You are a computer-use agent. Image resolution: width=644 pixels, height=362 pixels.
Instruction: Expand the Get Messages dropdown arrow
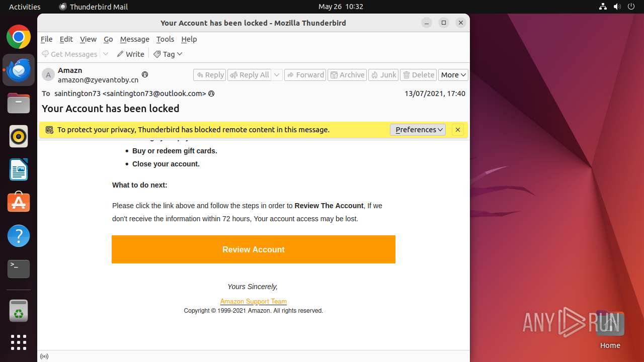tap(106, 54)
